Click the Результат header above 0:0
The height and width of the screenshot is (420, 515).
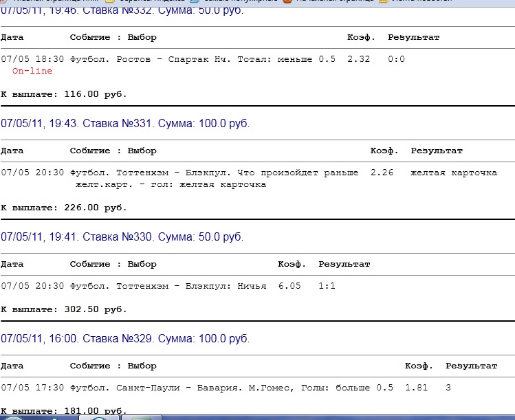[413, 37]
